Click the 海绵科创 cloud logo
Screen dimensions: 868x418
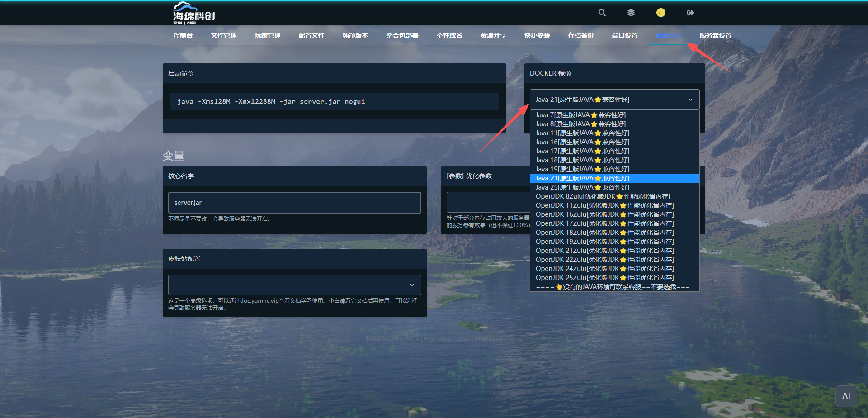pos(194,13)
